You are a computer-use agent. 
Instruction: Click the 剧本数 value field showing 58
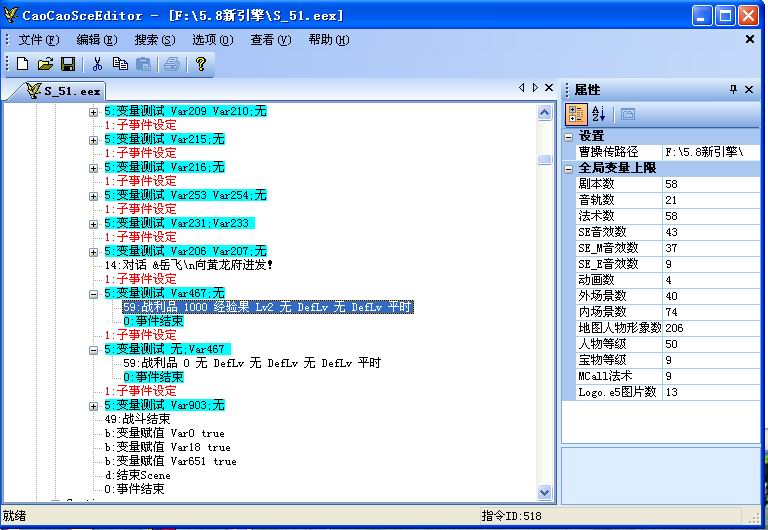pos(710,184)
